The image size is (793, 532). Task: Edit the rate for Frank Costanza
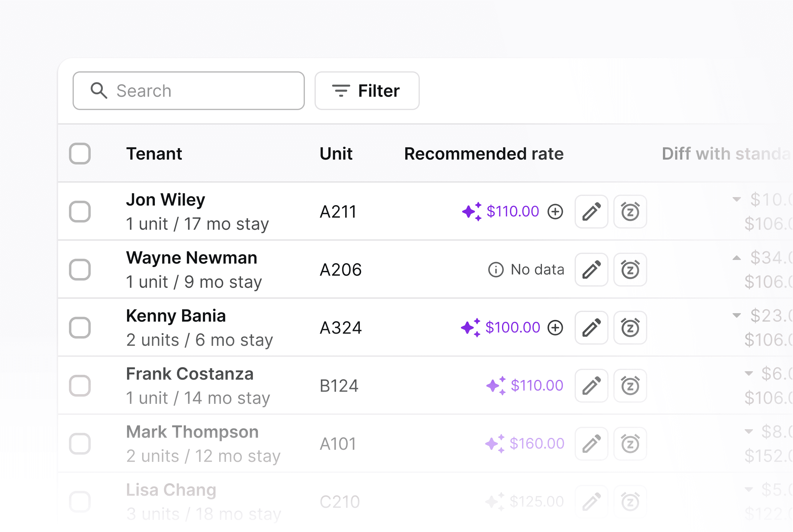pyautogui.click(x=591, y=386)
